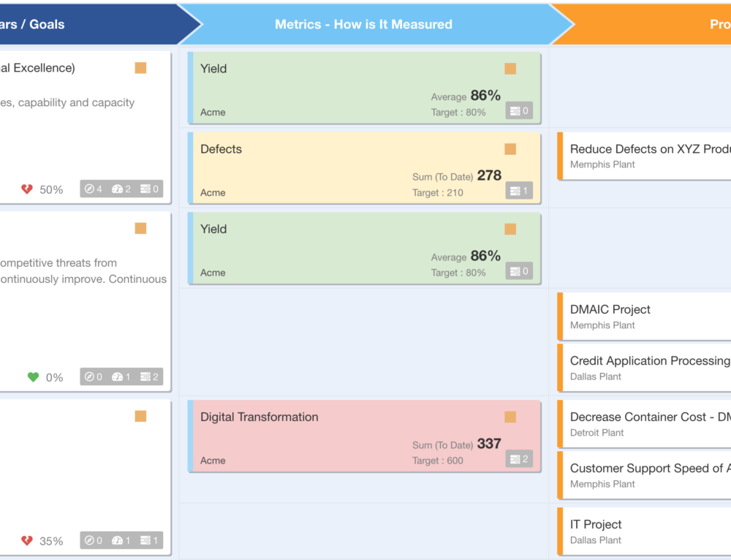731x560 pixels.
Task: Click the 50% progress indicator on the goal card
Action: (53, 189)
